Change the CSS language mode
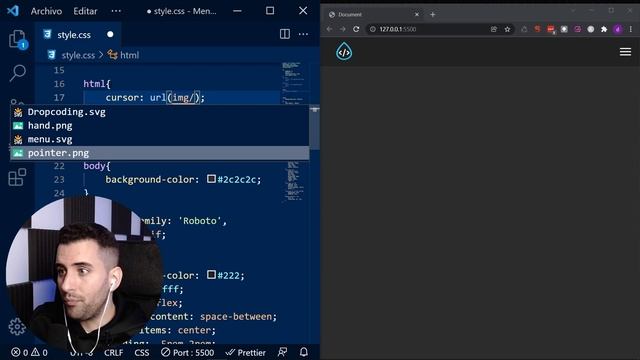 [x=142, y=352]
